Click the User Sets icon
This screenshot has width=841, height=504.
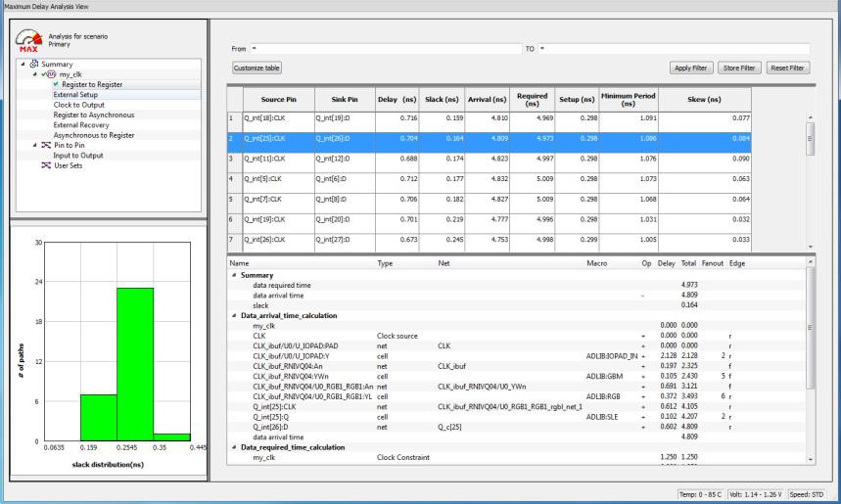click(45, 165)
